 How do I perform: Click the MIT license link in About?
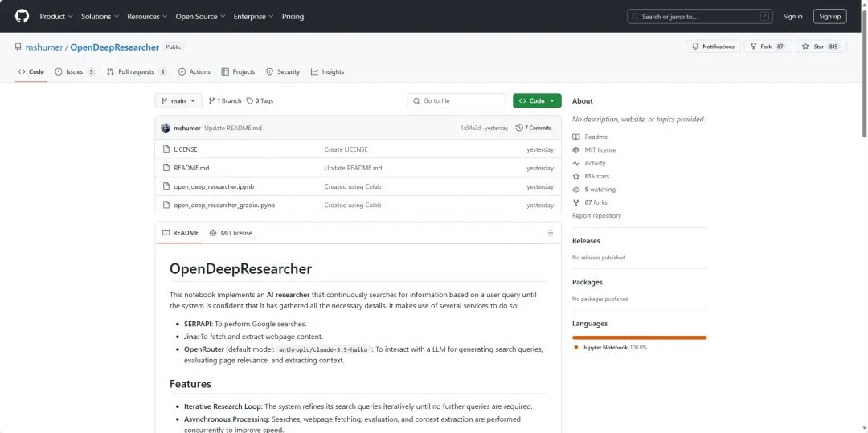[600, 150]
